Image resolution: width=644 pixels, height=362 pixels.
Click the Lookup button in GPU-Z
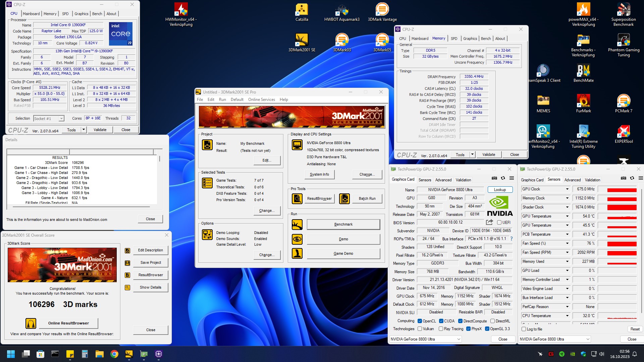click(x=500, y=190)
